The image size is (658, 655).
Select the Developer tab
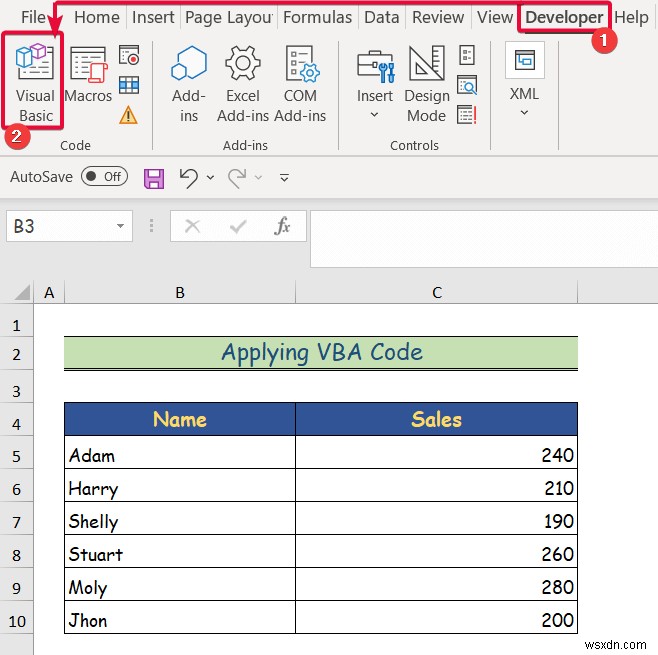click(564, 17)
